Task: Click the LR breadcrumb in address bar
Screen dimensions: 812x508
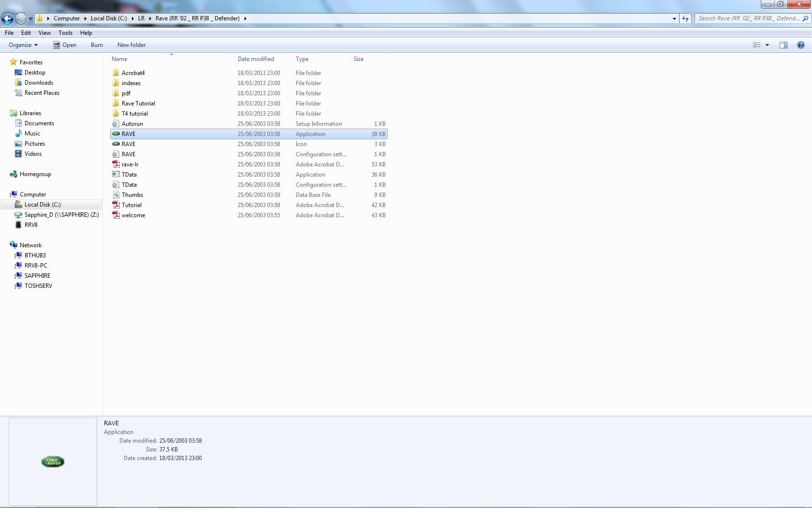Action: click(x=141, y=18)
